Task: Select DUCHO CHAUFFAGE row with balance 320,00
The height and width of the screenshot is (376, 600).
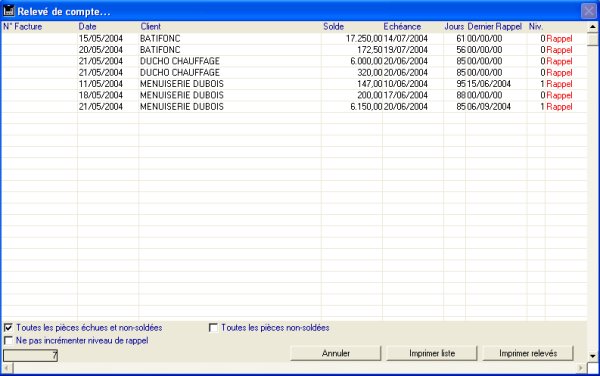Action: pyautogui.click(x=180, y=73)
